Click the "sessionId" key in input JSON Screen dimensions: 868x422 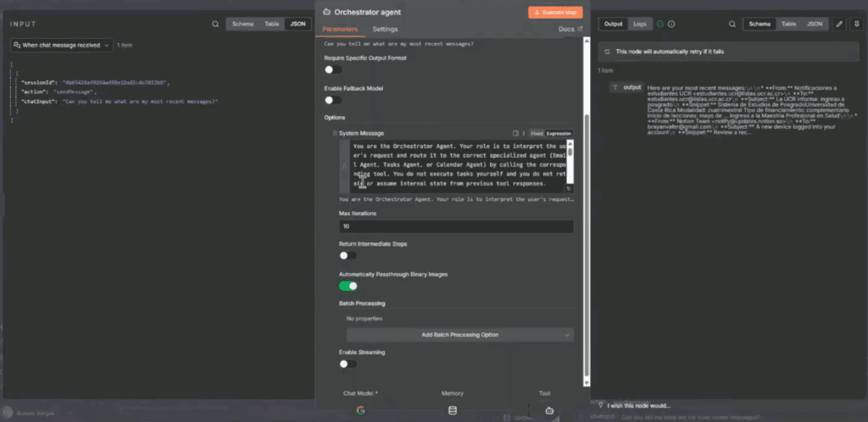[38, 82]
